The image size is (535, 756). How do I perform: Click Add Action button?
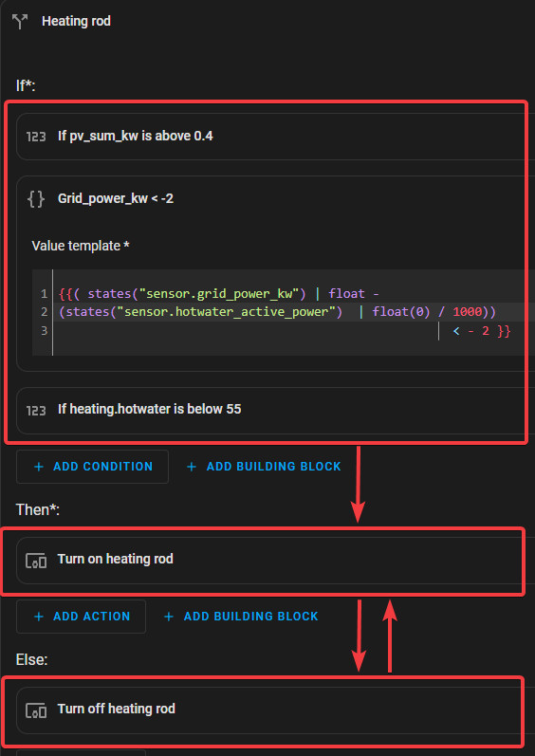(x=81, y=617)
